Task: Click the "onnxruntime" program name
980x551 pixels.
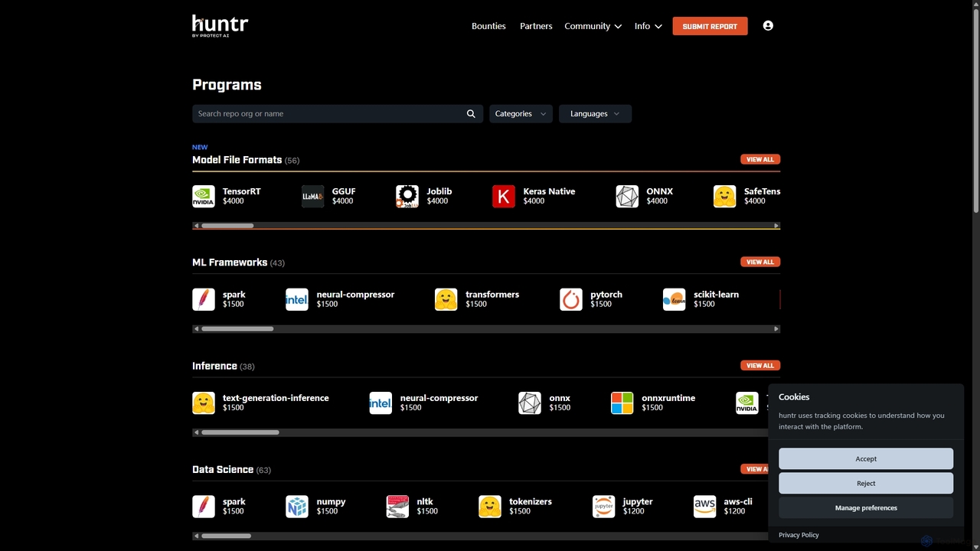Action: click(x=668, y=398)
